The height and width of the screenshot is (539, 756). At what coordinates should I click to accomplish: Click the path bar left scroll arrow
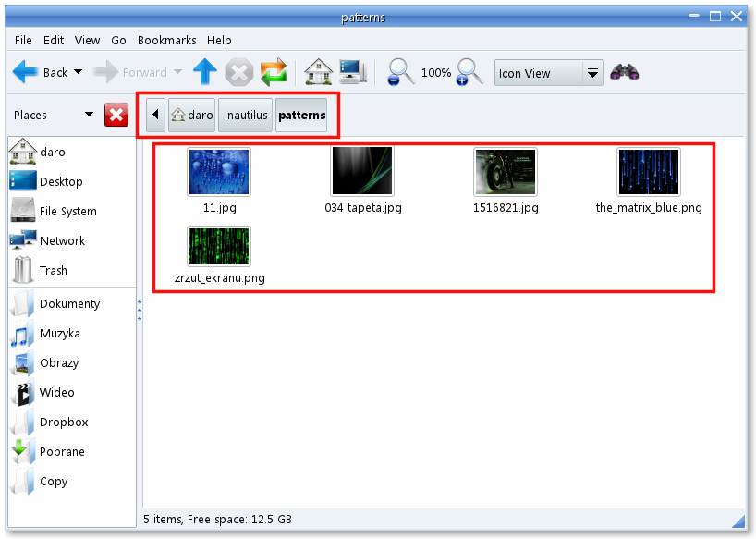point(156,115)
